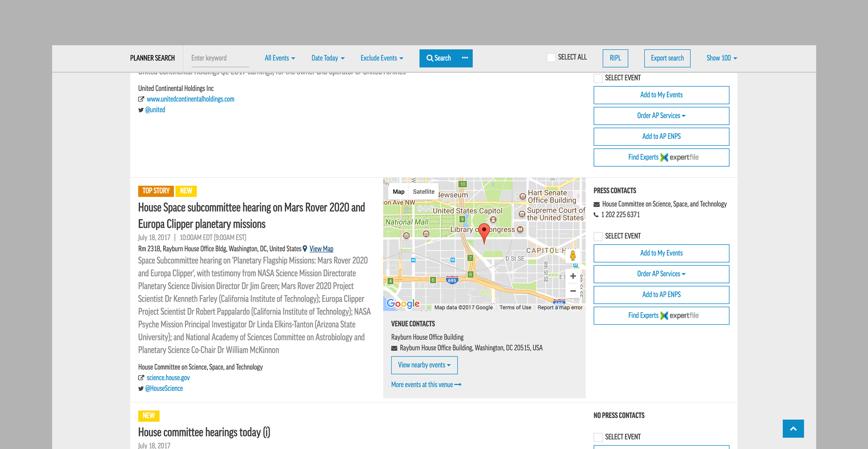This screenshot has height=449, width=868.
Task: Click the United States Capitol map icon
Action: tap(493, 220)
